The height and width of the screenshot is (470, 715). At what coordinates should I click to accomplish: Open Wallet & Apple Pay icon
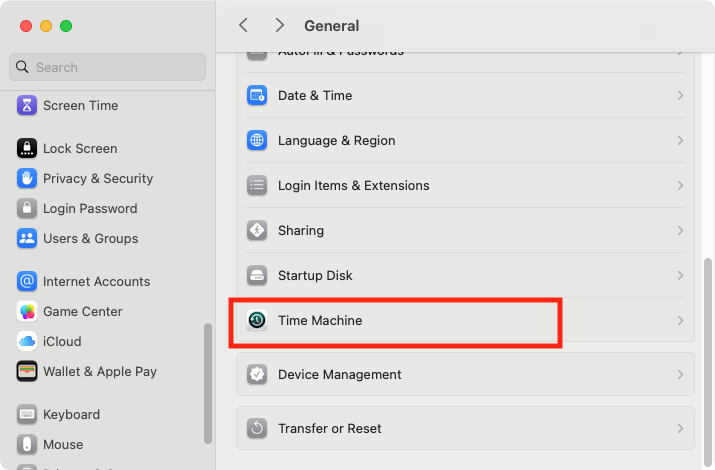[27, 372]
